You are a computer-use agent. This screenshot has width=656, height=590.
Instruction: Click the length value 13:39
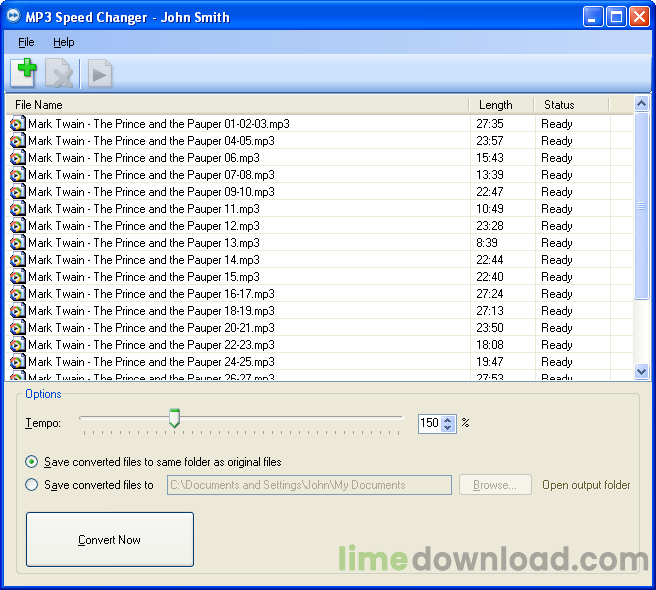click(x=490, y=175)
